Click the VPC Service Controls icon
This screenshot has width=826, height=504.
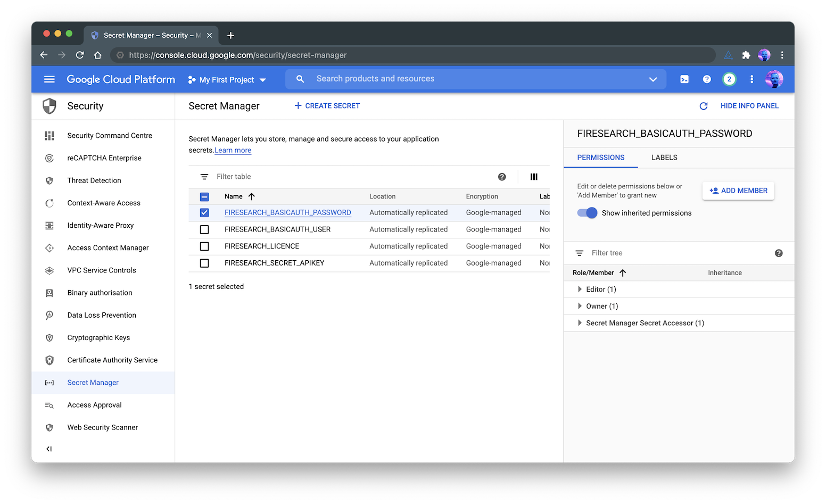click(x=49, y=270)
